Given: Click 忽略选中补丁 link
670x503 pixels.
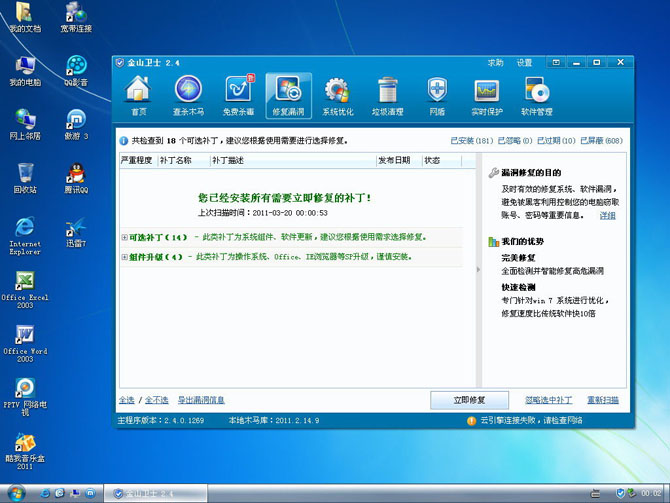Looking at the screenshot, I should 549,400.
